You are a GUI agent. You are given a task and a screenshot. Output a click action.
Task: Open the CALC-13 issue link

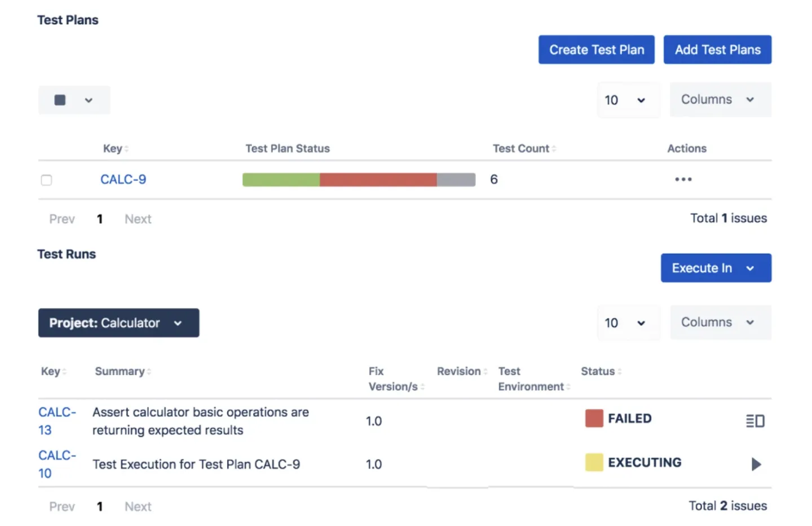[x=56, y=421]
